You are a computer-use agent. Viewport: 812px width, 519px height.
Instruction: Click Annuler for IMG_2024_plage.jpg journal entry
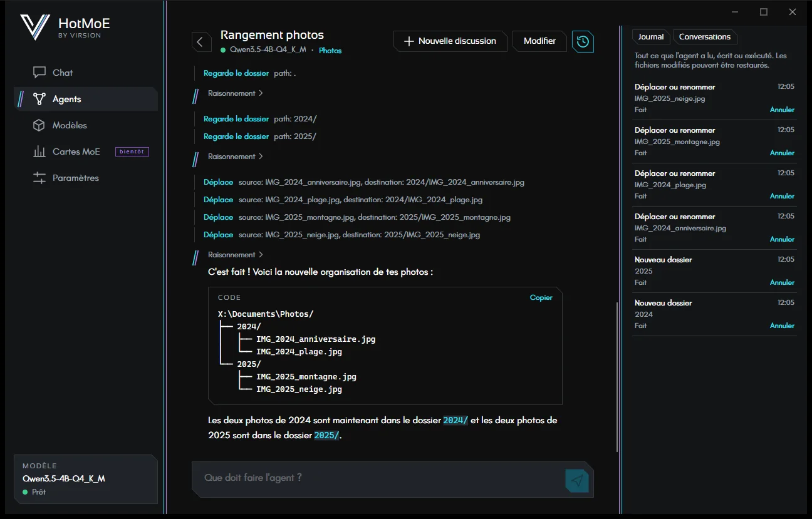pos(782,196)
